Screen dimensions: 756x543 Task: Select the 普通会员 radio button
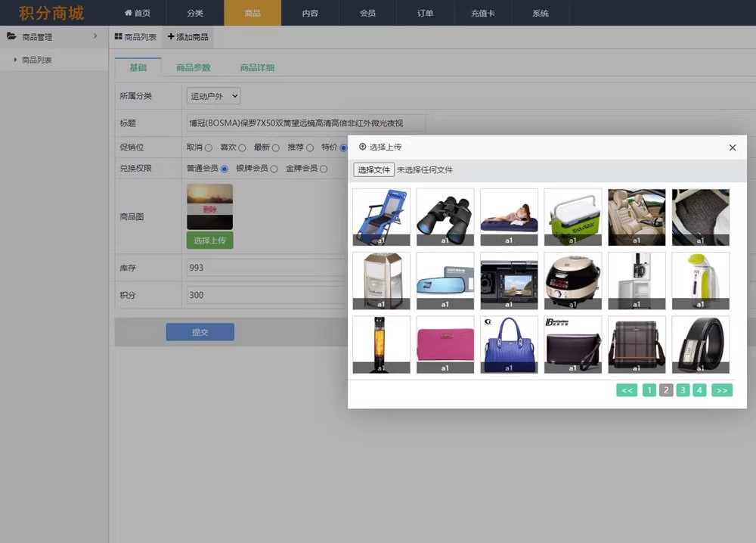tap(225, 169)
